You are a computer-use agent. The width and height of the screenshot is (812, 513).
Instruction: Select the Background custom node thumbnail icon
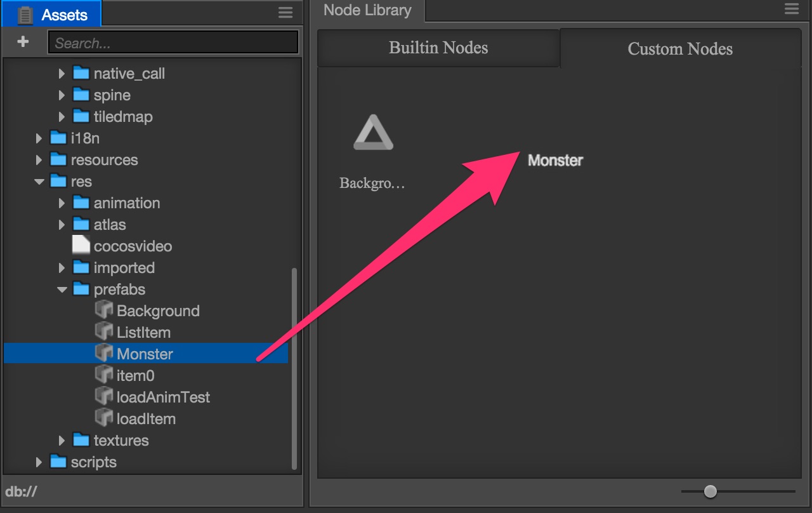pyautogui.click(x=373, y=134)
